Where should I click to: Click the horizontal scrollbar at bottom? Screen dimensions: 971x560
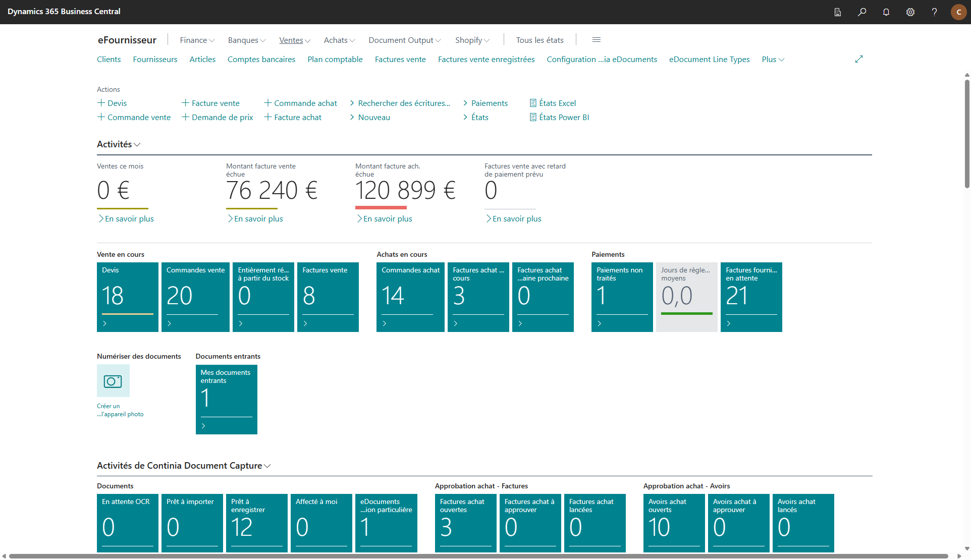[x=478, y=556]
